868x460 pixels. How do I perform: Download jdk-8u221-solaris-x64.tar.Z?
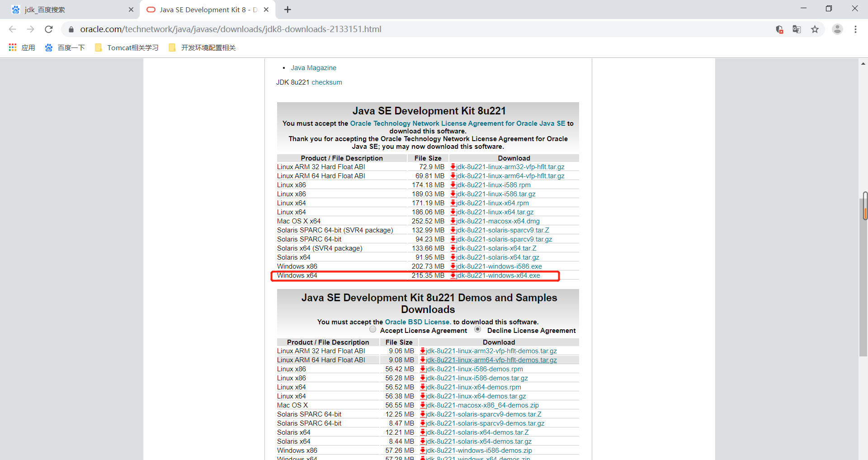pos(496,248)
